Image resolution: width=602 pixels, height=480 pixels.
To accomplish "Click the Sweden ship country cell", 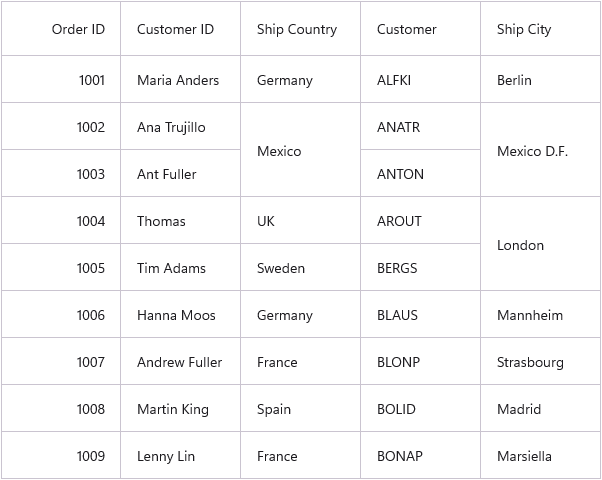I will pos(300,267).
